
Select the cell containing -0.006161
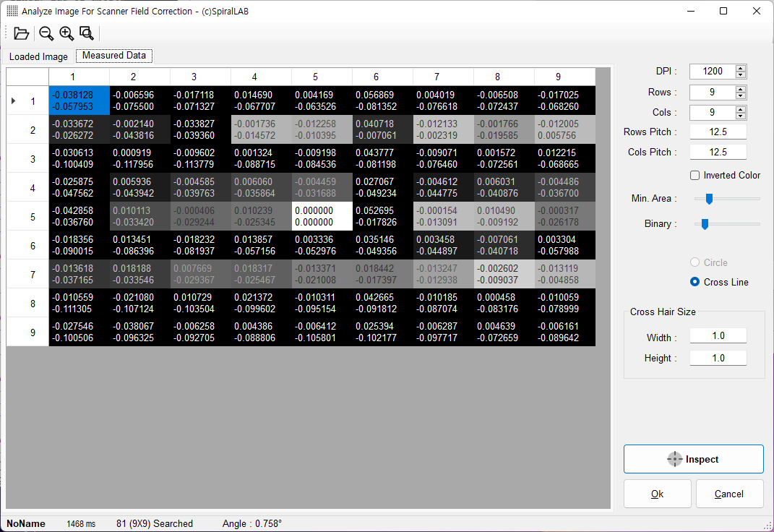click(564, 332)
